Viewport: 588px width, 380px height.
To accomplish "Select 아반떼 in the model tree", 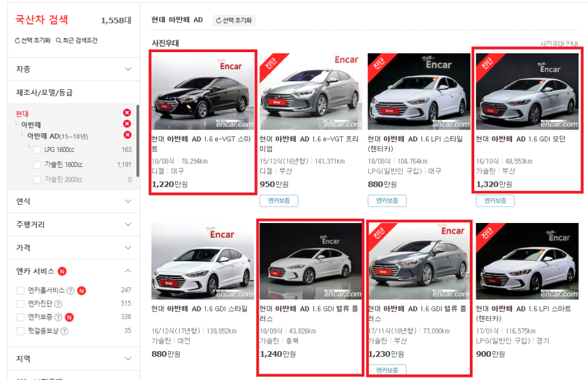I will tap(31, 125).
